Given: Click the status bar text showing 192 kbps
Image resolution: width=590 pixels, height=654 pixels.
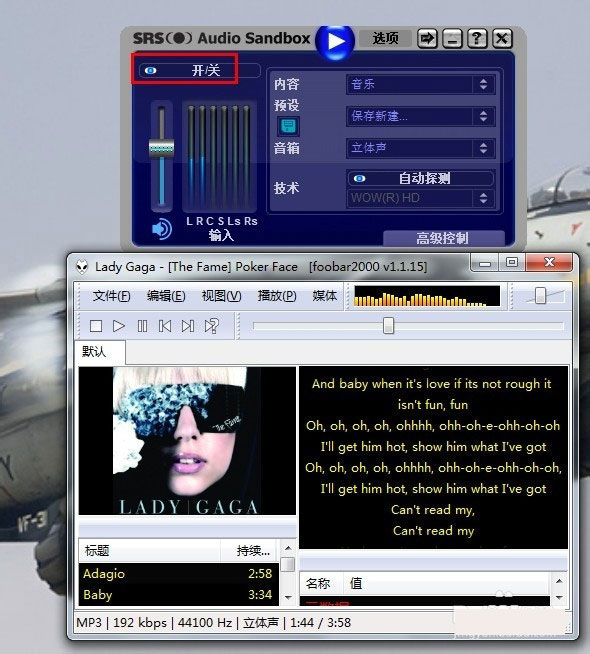Looking at the screenshot, I should (x=140, y=623).
